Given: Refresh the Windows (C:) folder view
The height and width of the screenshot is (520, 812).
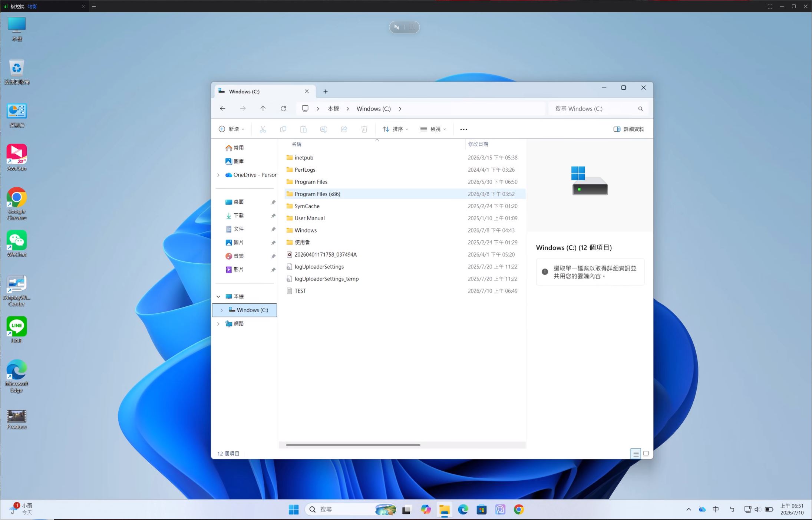Looking at the screenshot, I should point(283,109).
